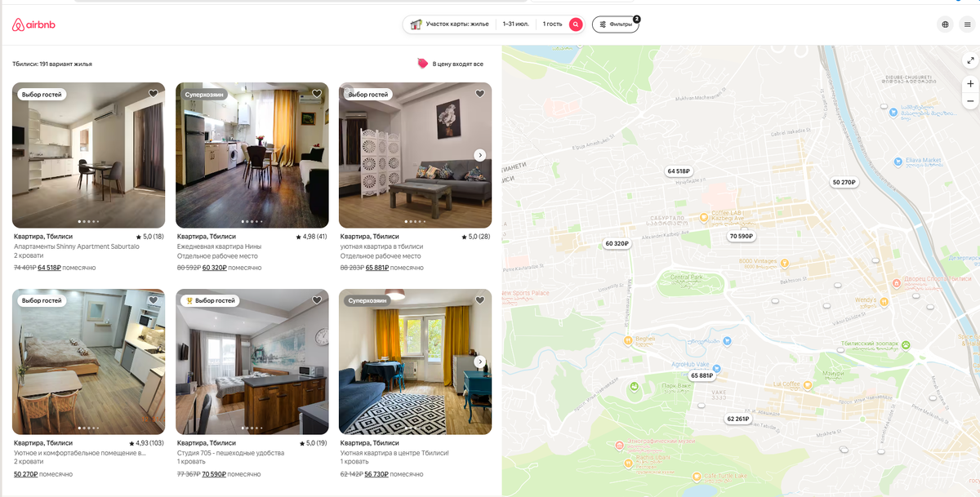Image resolution: width=980 pixels, height=497 pixels.
Task: Zoom in on the map
Action: click(970, 84)
